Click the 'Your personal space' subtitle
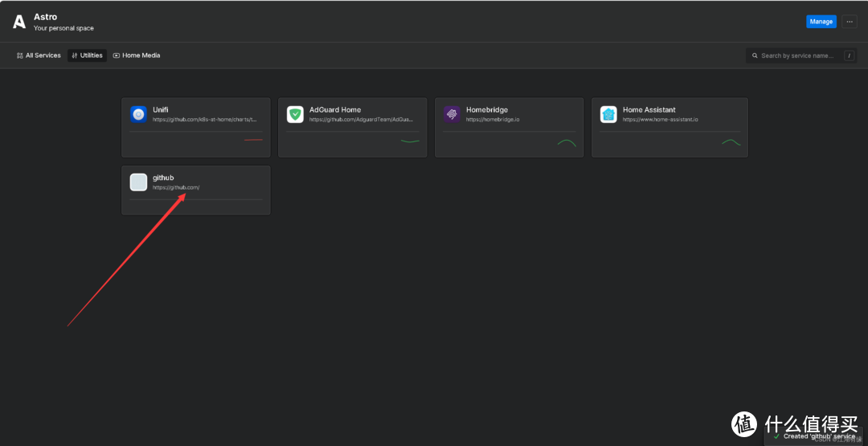This screenshot has width=868, height=446. [63, 28]
